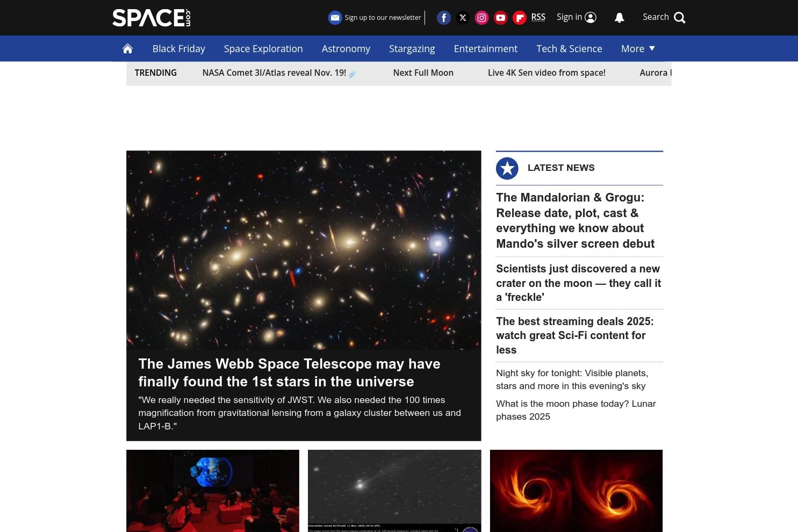The image size is (798, 532).
Task: Click the JWST sensitivity quote text
Action: click(299, 413)
